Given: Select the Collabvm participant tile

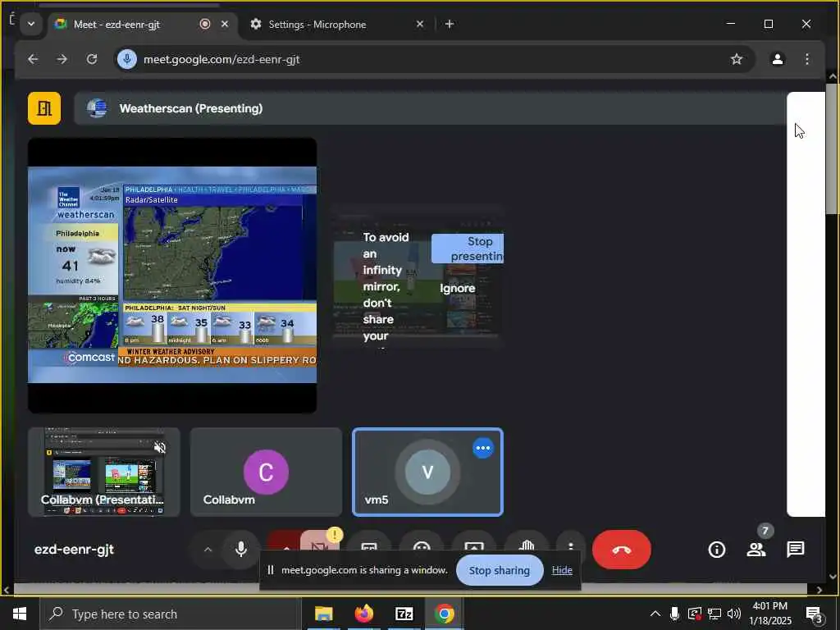Looking at the screenshot, I should coord(267,472).
